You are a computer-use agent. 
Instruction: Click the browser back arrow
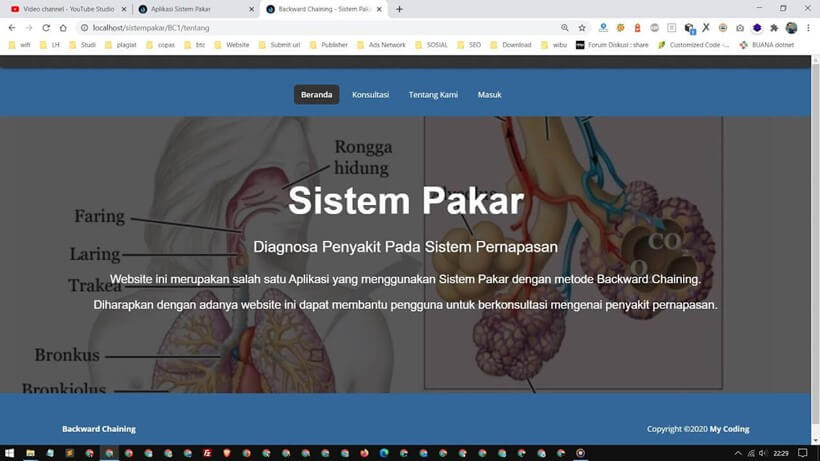coord(11,28)
